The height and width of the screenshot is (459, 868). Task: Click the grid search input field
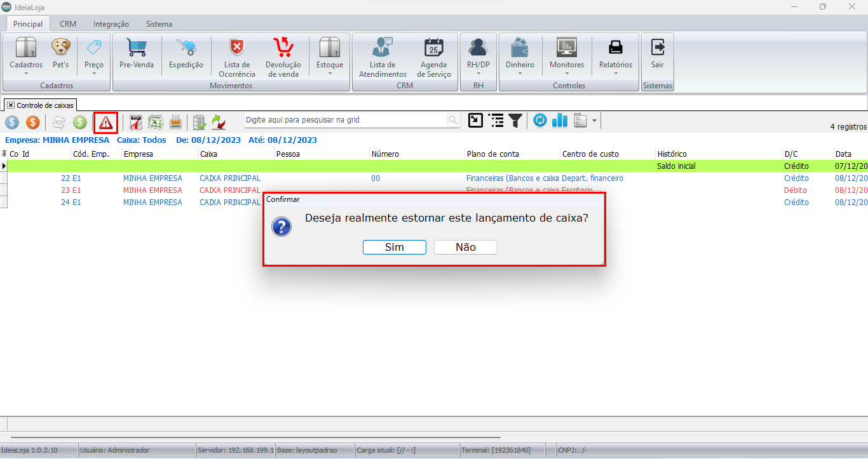click(x=346, y=120)
